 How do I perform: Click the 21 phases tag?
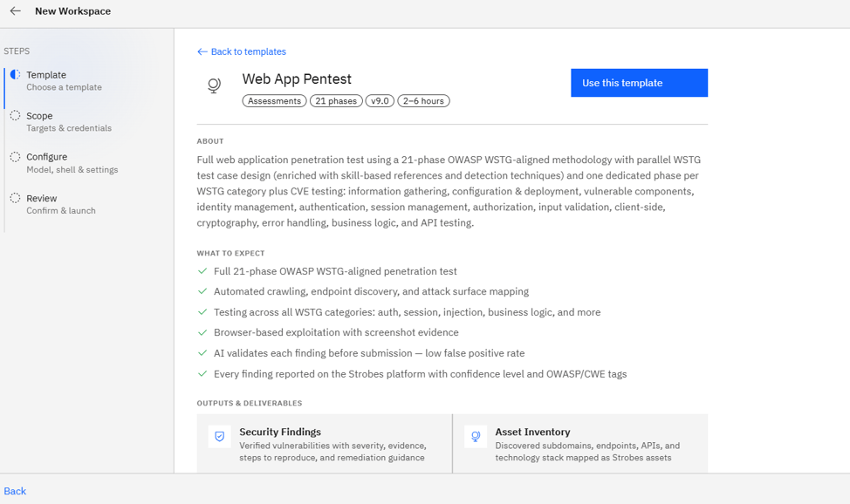(x=336, y=101)
